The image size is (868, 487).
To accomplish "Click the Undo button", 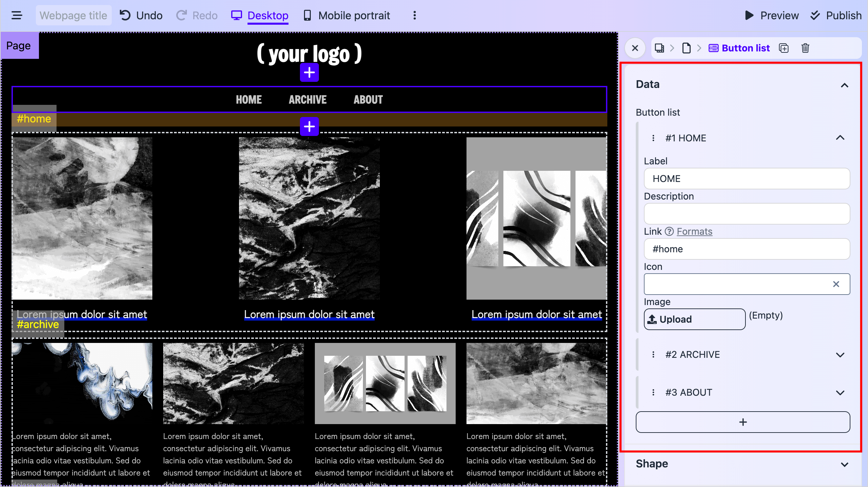I will (141, 16).
